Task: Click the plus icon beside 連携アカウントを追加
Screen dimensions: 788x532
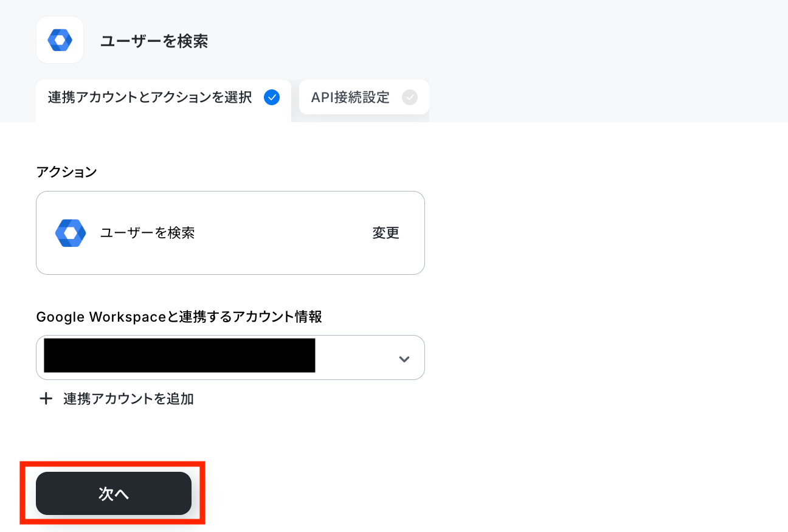Action: 46,399
